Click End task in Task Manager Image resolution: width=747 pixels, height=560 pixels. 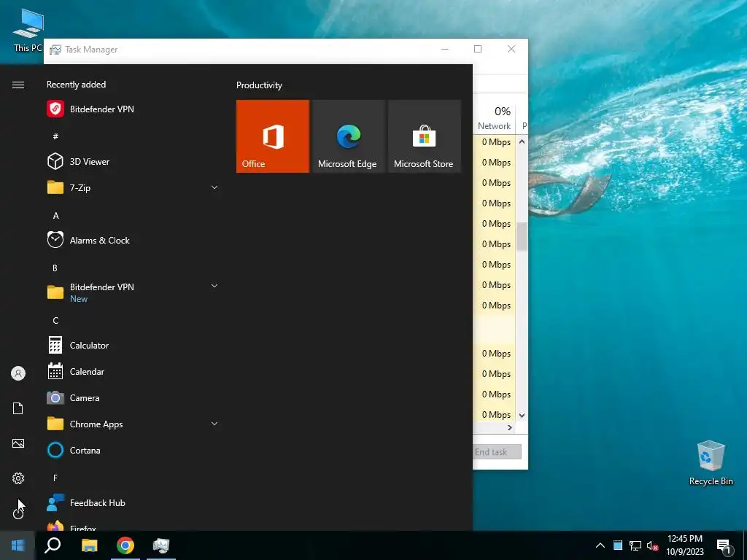495,452
